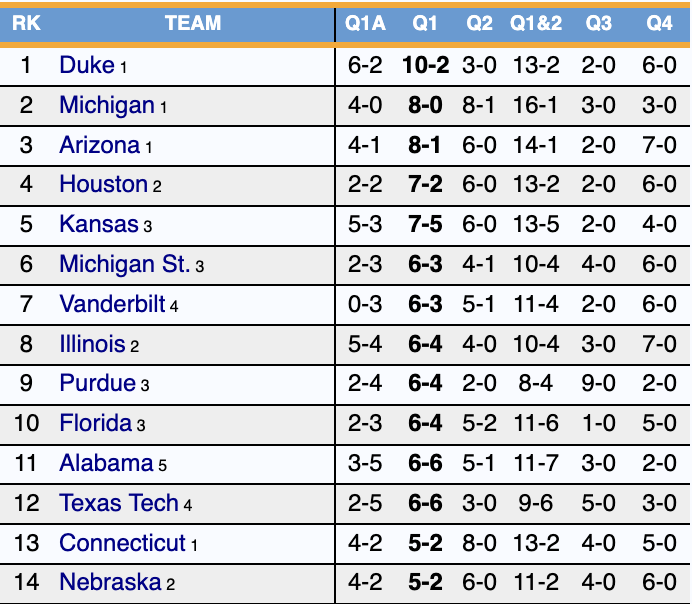Image resolution: width=692 pixels, height=604 pixels.
Task: Sort by the Q1A column header
Action: click(365, 23)
